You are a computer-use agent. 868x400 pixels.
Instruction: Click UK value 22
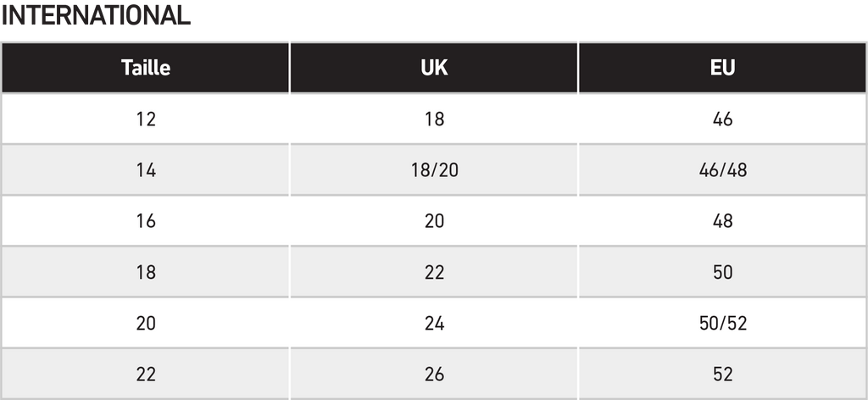pos(434,272)
